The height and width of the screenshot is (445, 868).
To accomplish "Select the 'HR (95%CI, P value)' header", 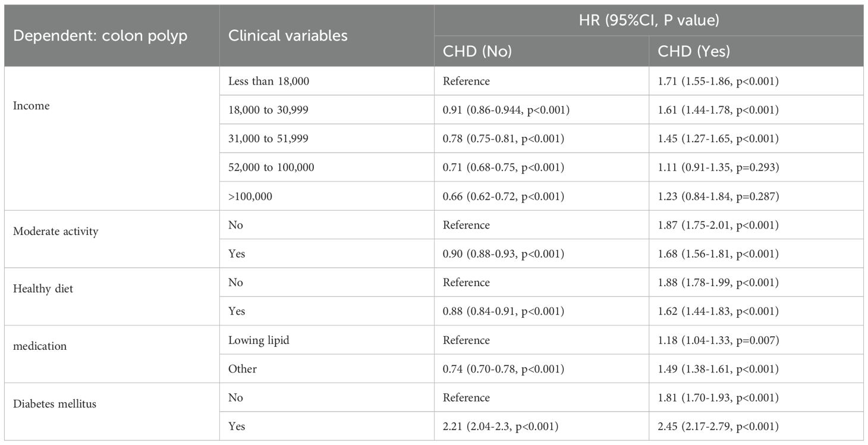I will pyautogui.click(x=648, y=21).
